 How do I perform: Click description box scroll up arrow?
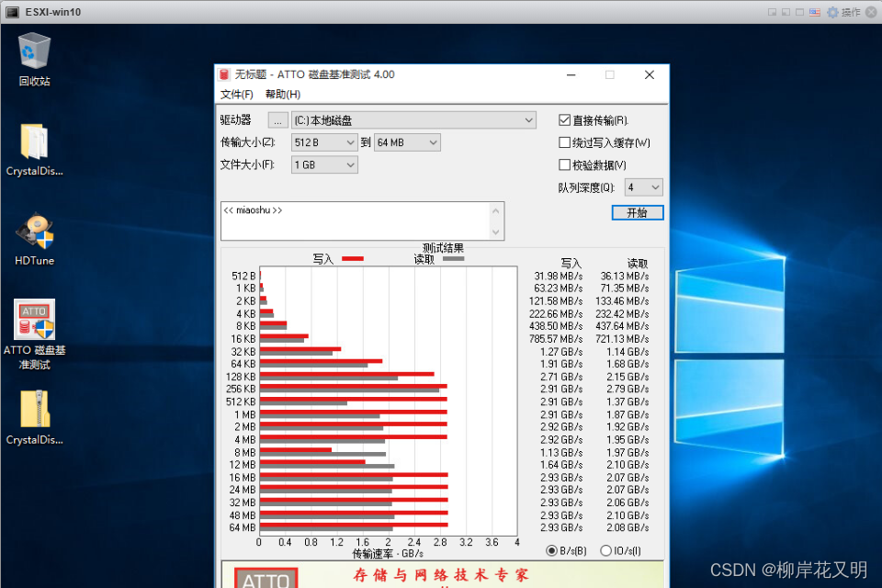coord(495,211)
